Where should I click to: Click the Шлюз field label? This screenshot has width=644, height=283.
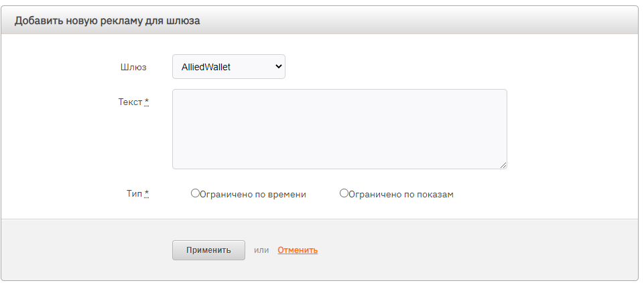pos(133,67)
